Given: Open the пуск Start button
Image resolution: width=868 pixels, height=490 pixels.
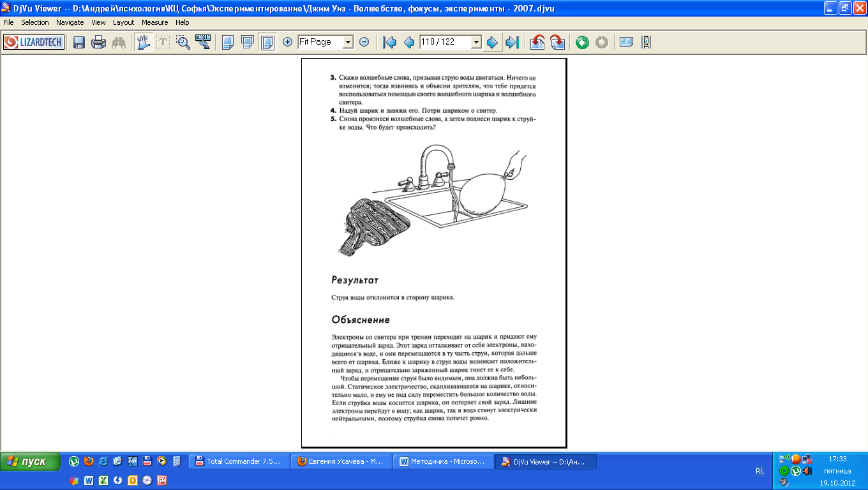Looking at the screenshot, I should pyautogui.click(x=31, y=461).
